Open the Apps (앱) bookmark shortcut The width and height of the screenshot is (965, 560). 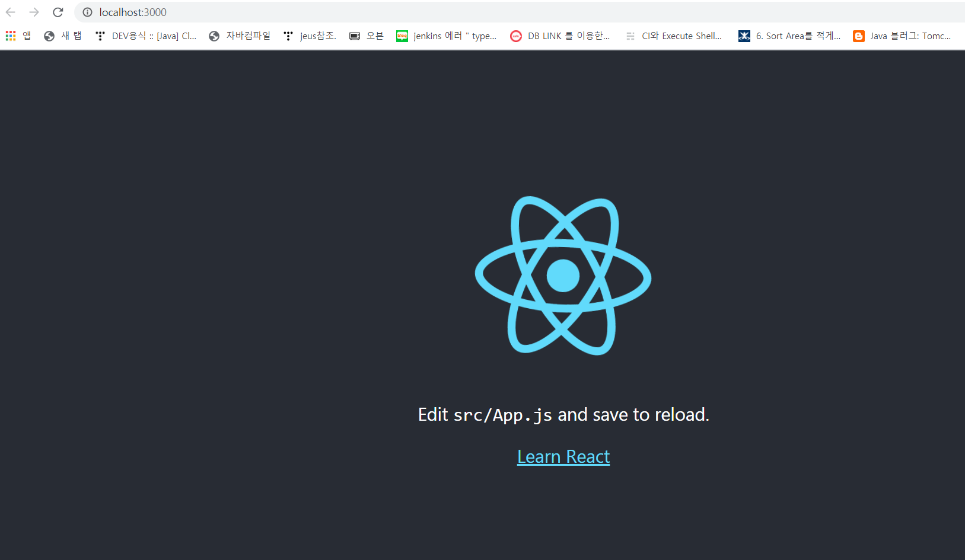point(18,36)
